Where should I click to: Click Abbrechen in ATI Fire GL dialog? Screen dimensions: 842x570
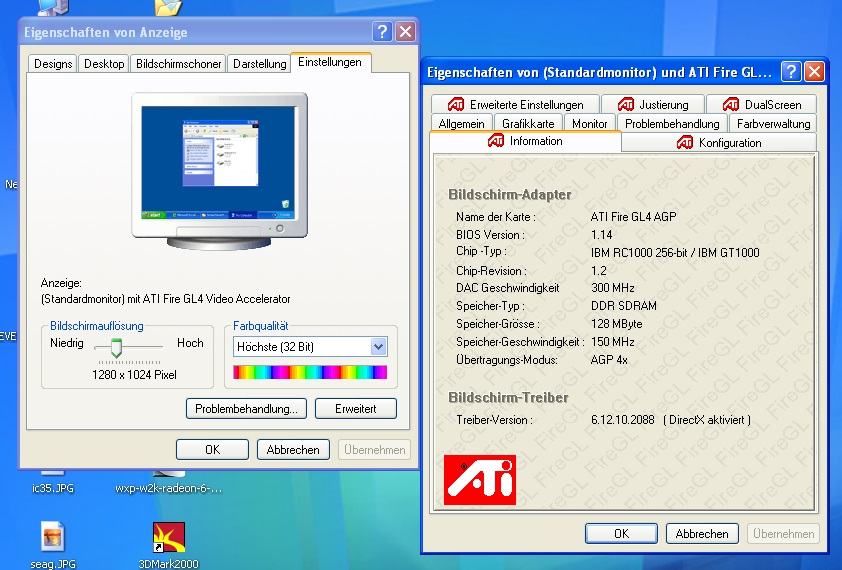point(702,533)
